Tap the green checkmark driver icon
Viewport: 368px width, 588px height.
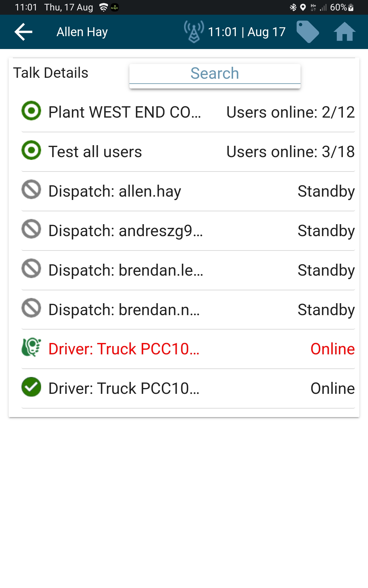pos(31,387)
